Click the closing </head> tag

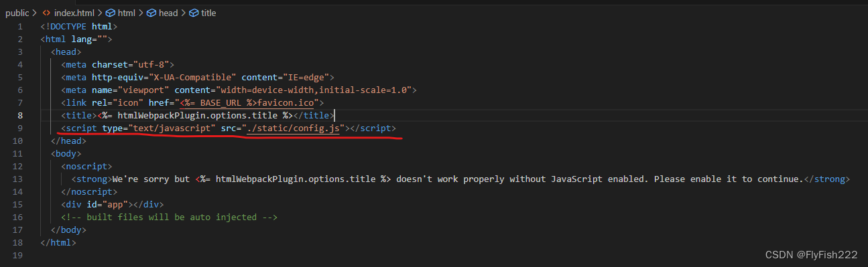[x=68, y=141]
